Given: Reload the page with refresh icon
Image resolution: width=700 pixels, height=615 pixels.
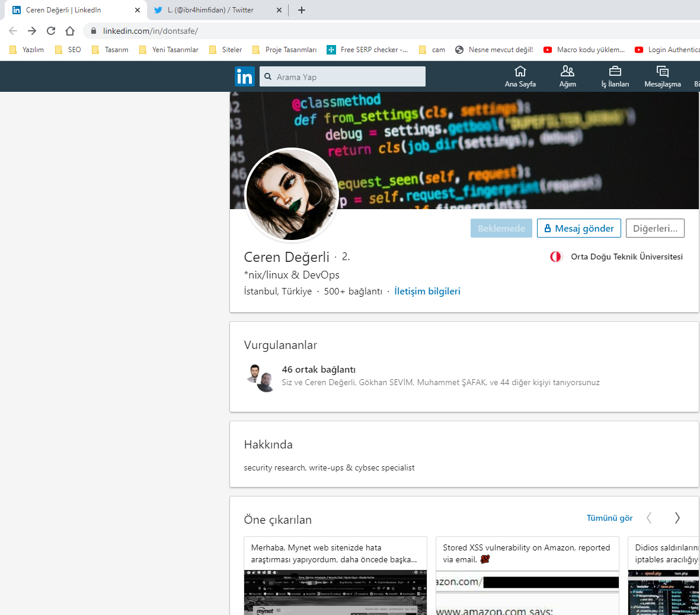Looking at the screenshot, I should point(51,31).
